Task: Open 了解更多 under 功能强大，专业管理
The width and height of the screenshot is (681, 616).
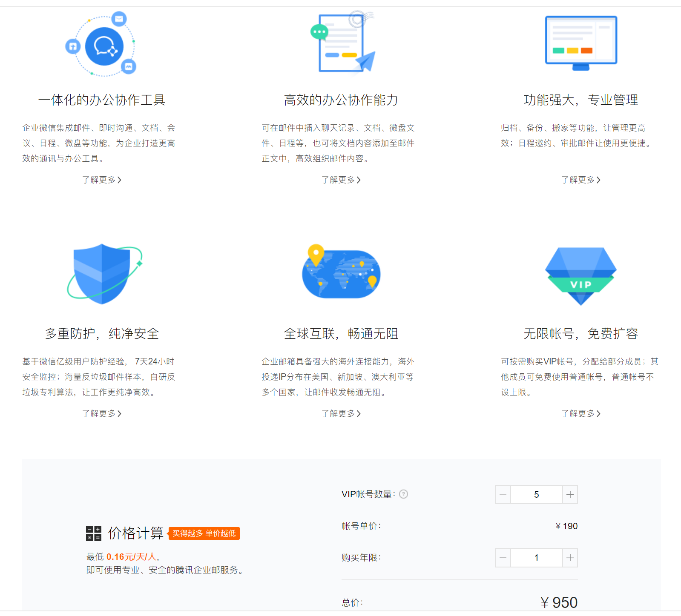Action: coord(581,180)
